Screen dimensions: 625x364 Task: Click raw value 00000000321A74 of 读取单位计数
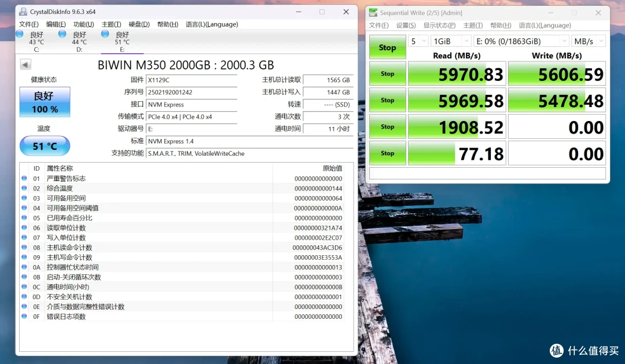tap(318, 227)
